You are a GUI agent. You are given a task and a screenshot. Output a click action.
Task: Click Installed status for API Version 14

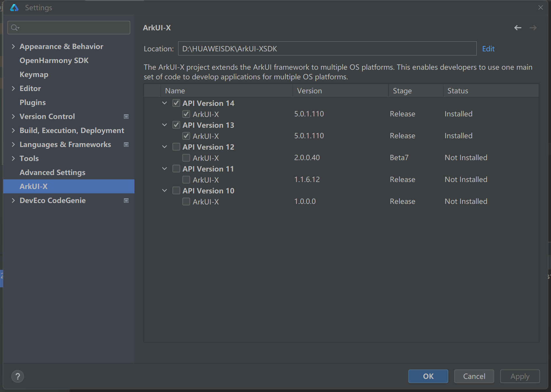pyautogui.click(x=458, y=114)
